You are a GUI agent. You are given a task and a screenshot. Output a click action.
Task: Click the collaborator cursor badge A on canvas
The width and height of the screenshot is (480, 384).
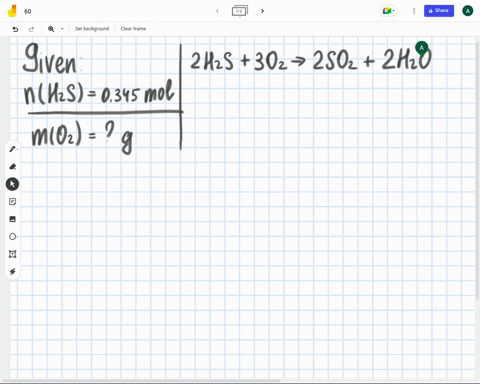[x=422, y=48]
